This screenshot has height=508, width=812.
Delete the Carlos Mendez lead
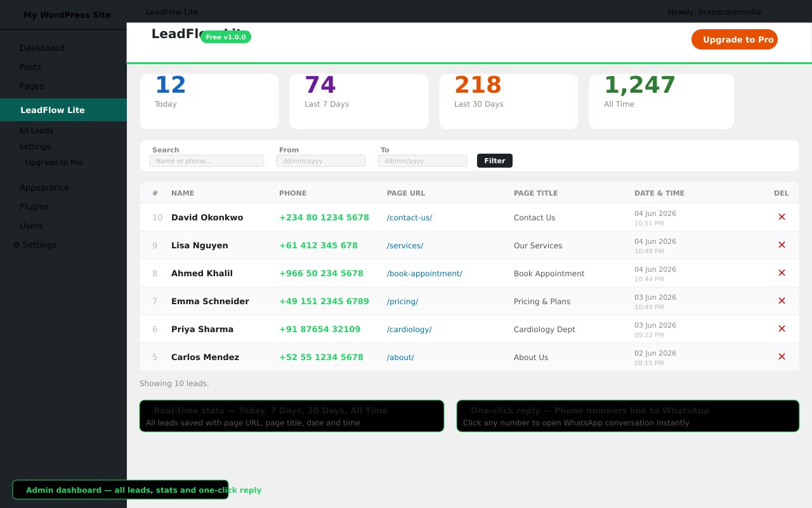[x=782, y=357]
